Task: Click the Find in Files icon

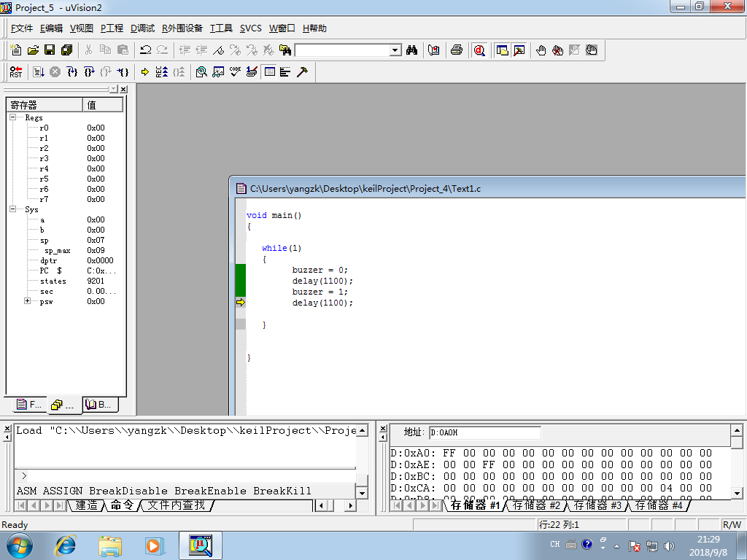Action: point(285,50)
